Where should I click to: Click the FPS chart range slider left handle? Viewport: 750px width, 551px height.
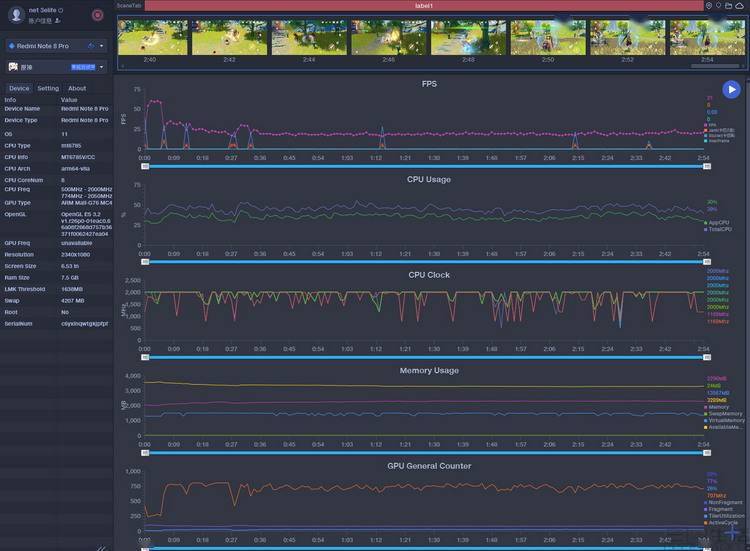coord(145,166)
